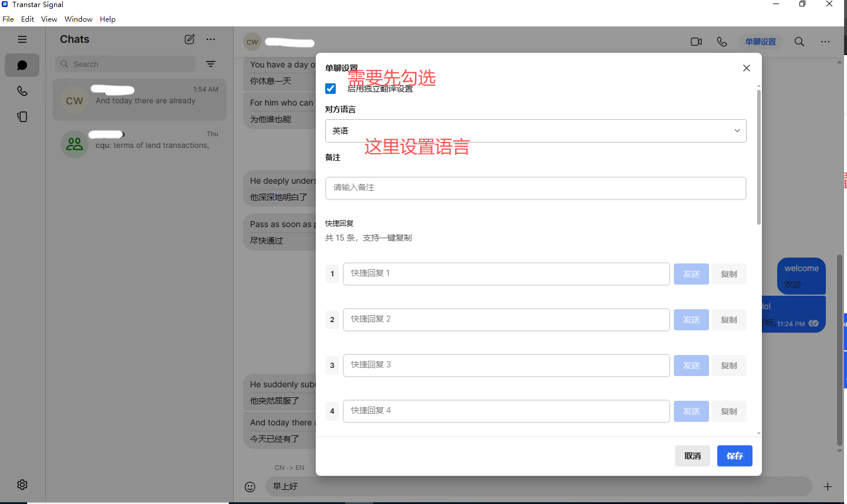Open settings gear in sidebar
The image size is (847, 504).
pyautogui.click(x=22, y=485)
